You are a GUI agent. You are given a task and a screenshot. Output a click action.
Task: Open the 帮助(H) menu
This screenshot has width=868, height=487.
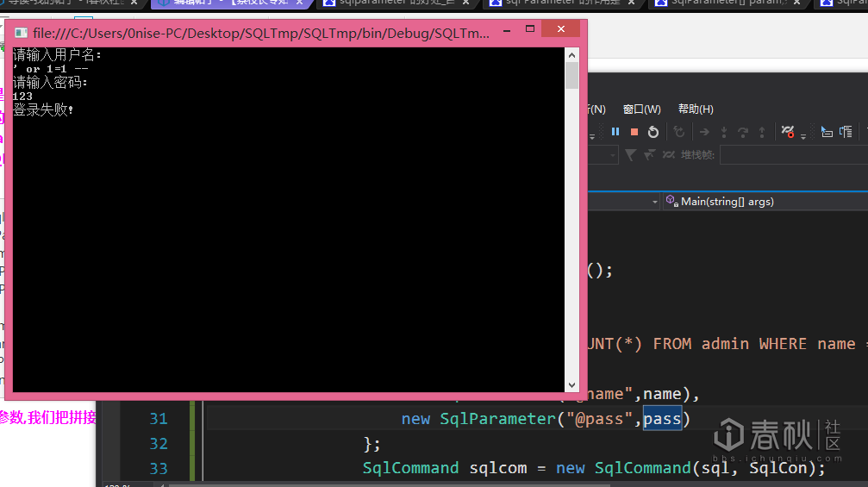pyautogui.click(x=696, y=109)
